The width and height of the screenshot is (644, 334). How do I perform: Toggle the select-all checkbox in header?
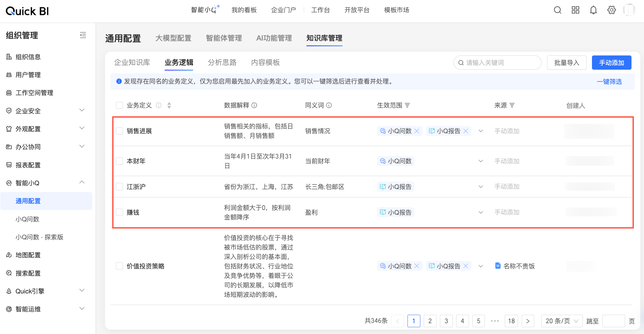[x=119, y=105]
